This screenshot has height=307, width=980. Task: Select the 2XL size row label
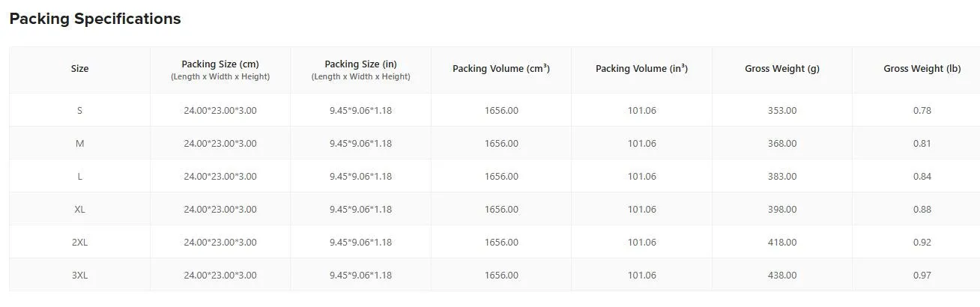tap(79, 242)
